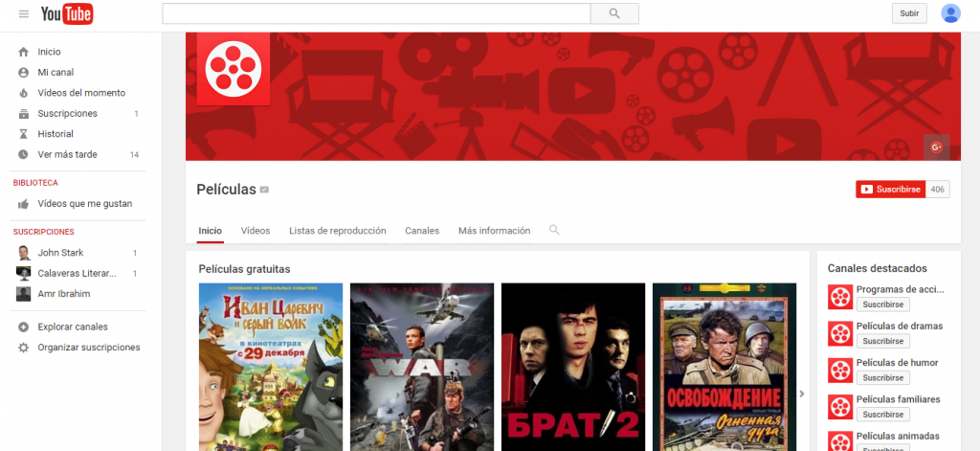Click Programas de acci... channel icon
The image size is (980, 451).
840,297
